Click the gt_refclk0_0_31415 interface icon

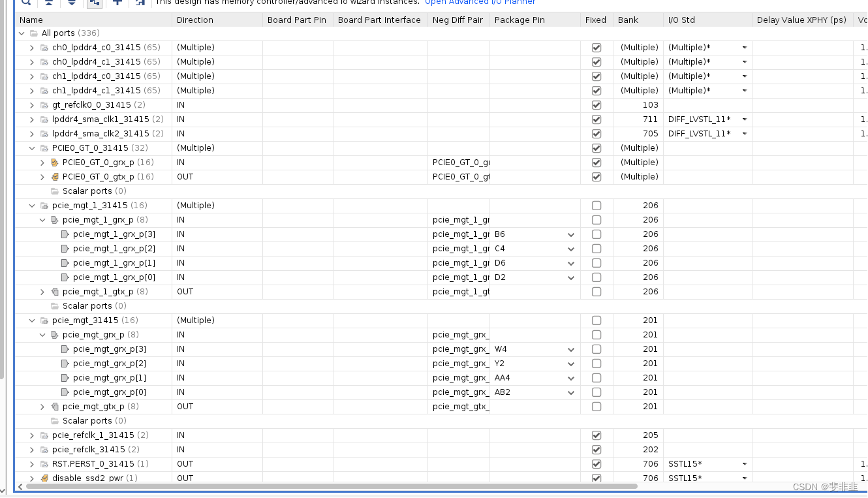44,105
